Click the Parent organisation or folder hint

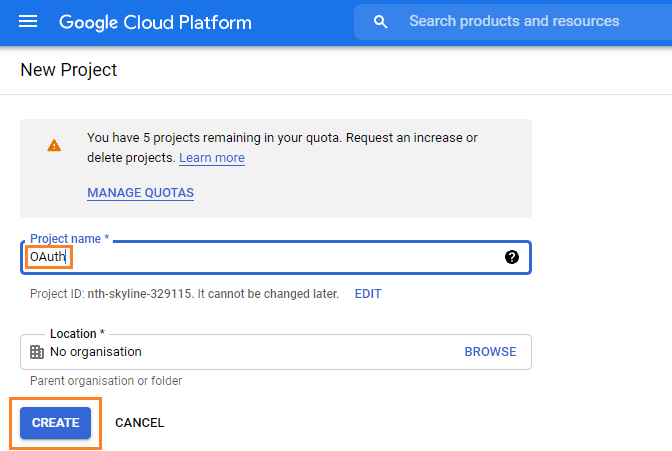106,381
